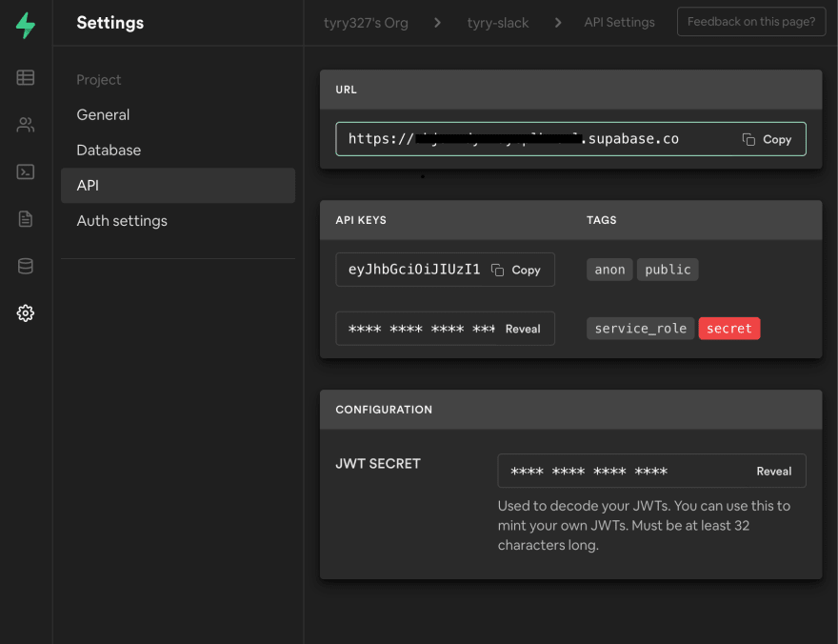Click the anon tag
This screenshot has width=838, height=644.
pyautogui.click(x=609, y=270)
